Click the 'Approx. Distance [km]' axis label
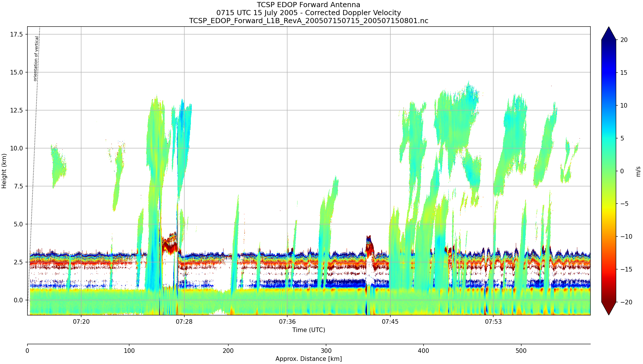Viewport: 643px width, 364px height. (x=309, y=359)
